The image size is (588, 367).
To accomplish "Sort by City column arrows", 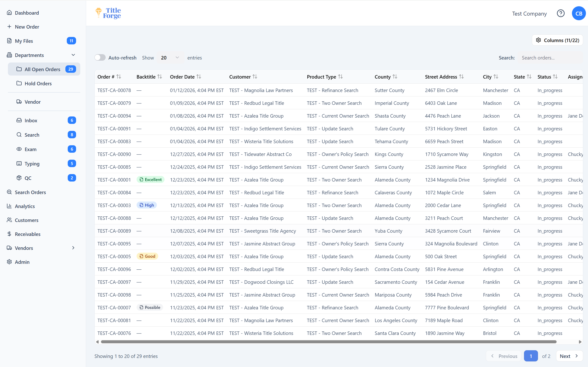I will click(496, 77).
